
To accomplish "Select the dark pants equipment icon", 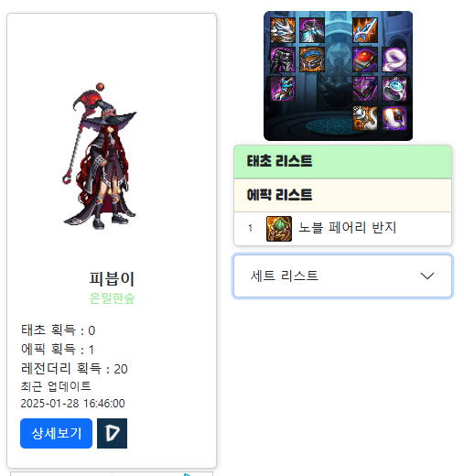I will tap(283, 59).
